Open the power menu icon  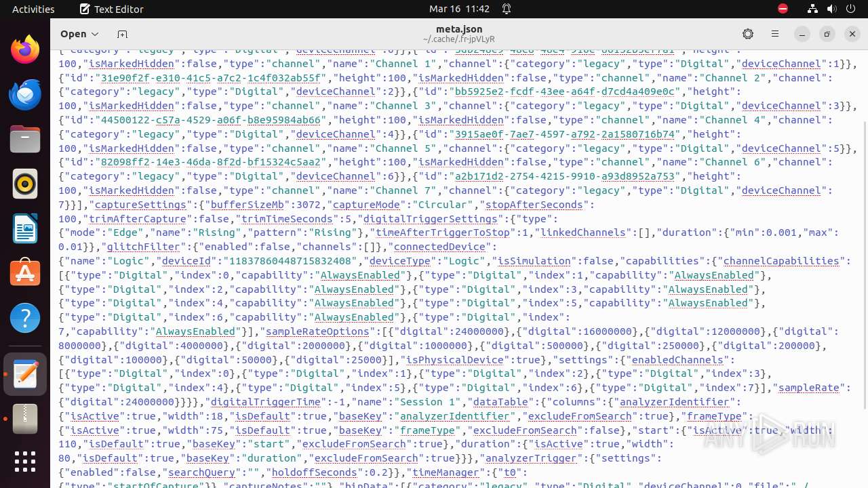pyautogui.click(x=850, y=9)
